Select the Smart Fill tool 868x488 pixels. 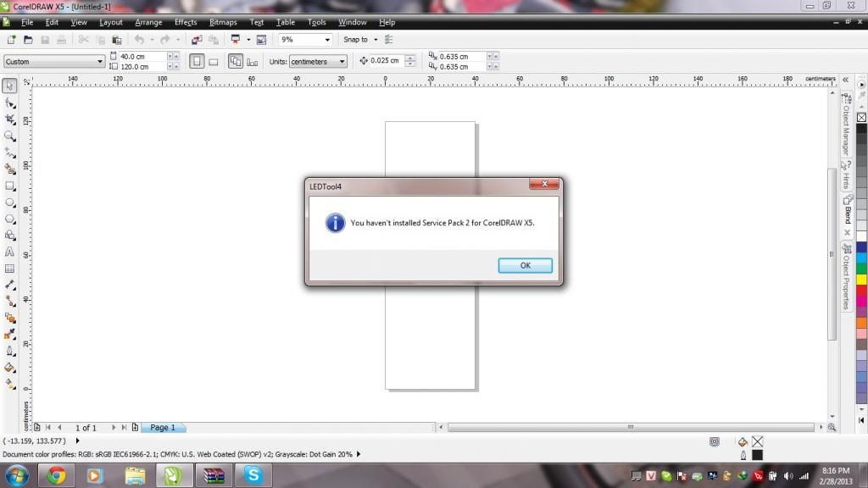tap(9, 169)
